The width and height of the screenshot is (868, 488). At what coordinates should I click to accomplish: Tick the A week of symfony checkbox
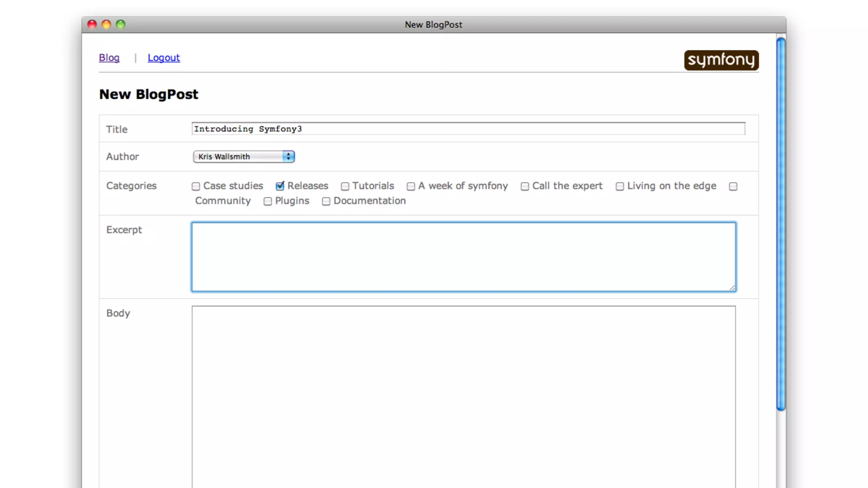(411, 186)
